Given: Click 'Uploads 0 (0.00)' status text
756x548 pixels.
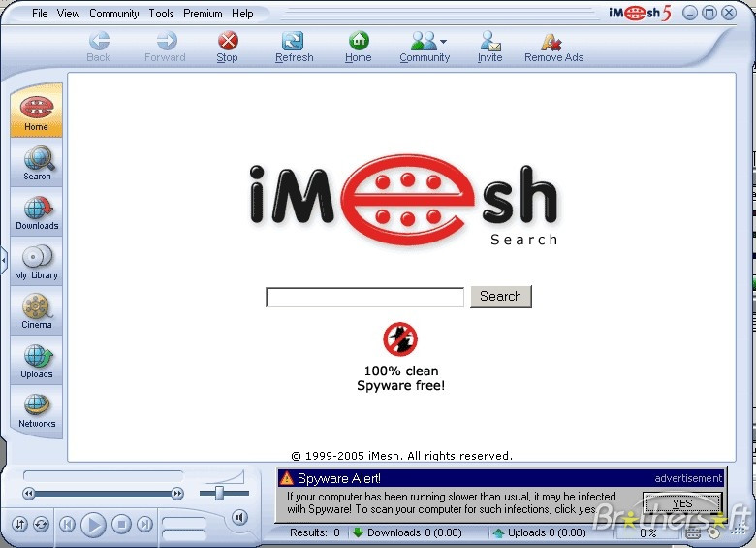Looking at the screenshot, I should 547,532.
